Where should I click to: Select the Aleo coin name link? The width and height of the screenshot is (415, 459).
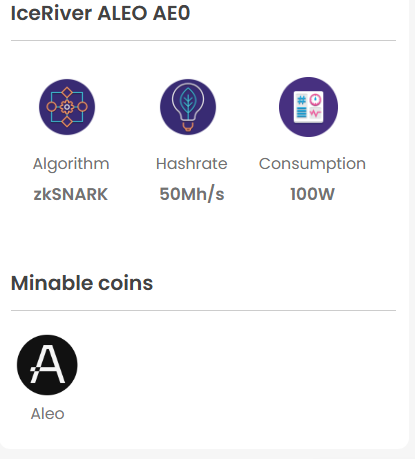(x=47, y=414)
